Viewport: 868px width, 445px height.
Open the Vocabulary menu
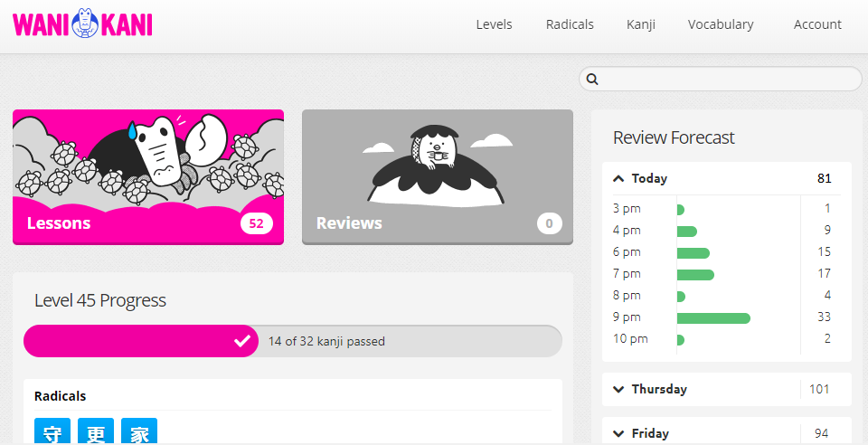pyautogui.click(x=721, y=24)
